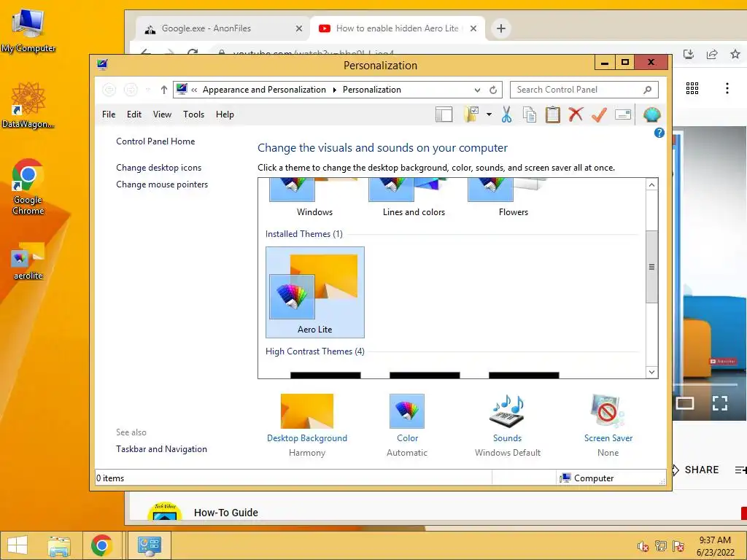Click the search magnifier icon
747x560 pixels.
(x=648, y=90)
